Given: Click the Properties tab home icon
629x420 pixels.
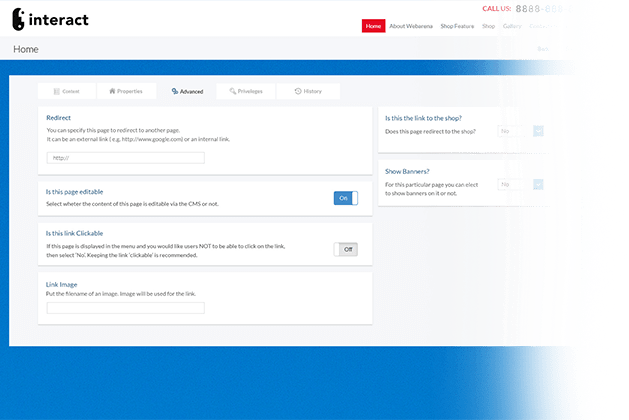Looking at the screenshot, I should pos(112,91).
